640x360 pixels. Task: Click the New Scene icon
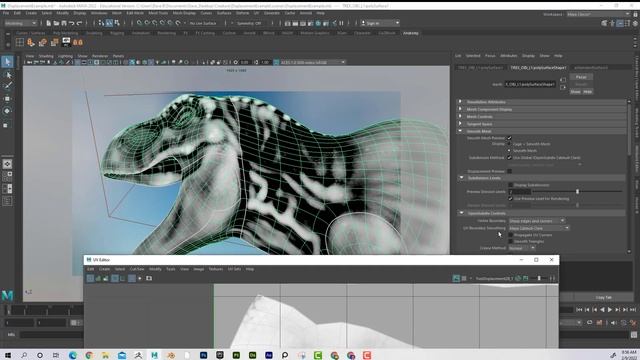coord(48,23)
